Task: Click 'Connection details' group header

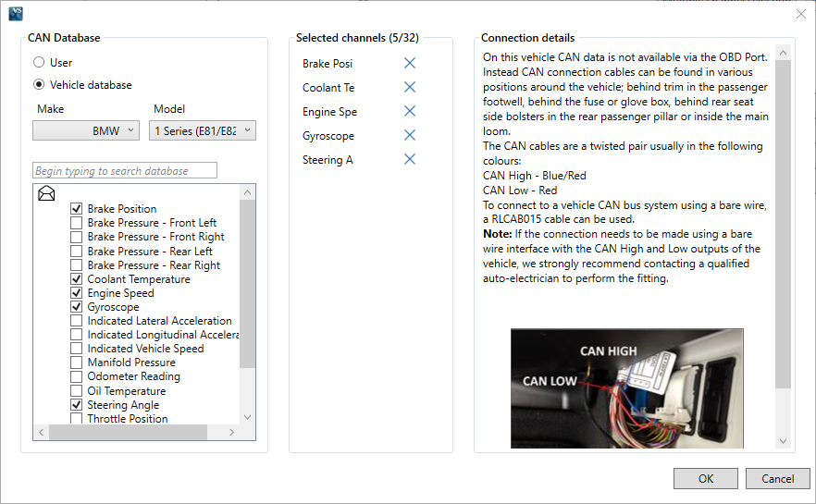Action: pos(527,37)
